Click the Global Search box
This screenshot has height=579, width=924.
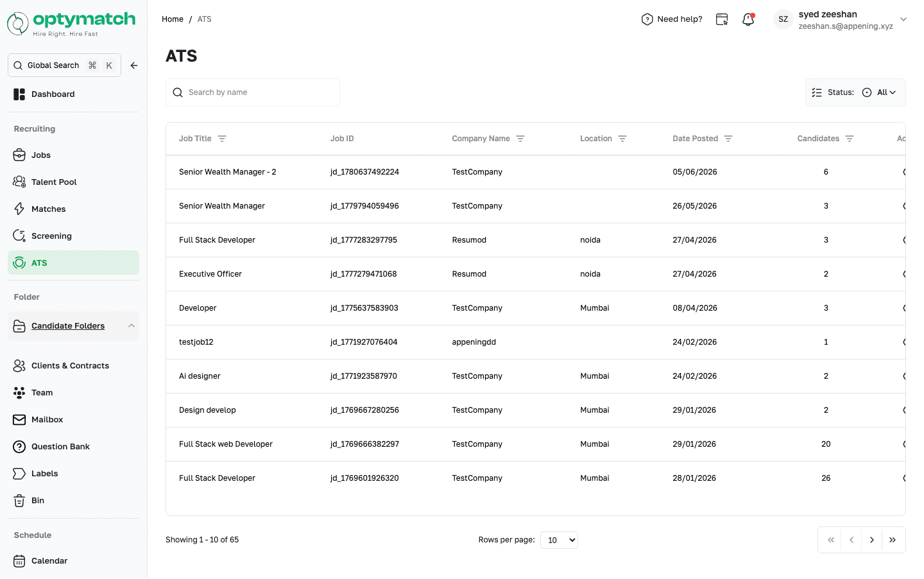tap(64, 65)
